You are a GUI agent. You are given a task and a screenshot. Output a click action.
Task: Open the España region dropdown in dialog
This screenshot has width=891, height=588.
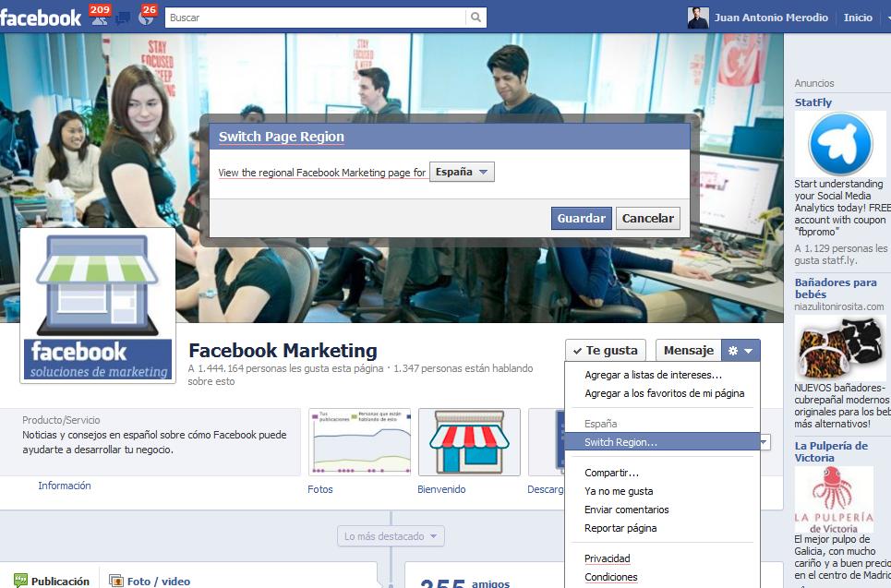tap(462, 172)
